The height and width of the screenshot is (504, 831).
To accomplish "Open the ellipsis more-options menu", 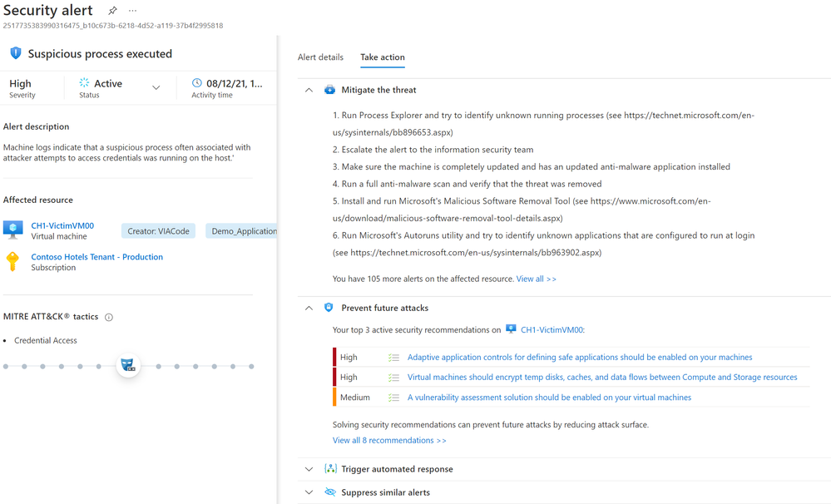I will 132,11.
